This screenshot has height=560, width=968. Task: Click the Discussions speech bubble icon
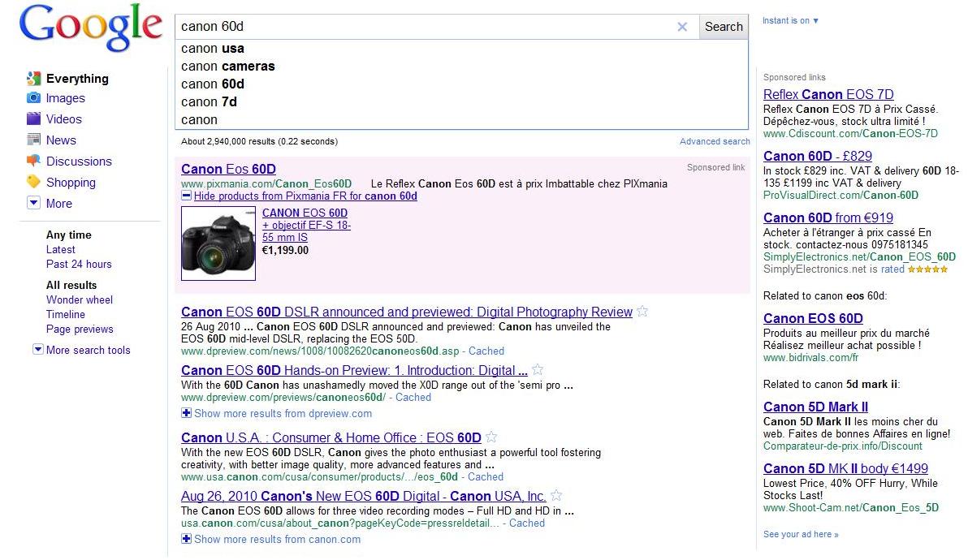(33, 161)
